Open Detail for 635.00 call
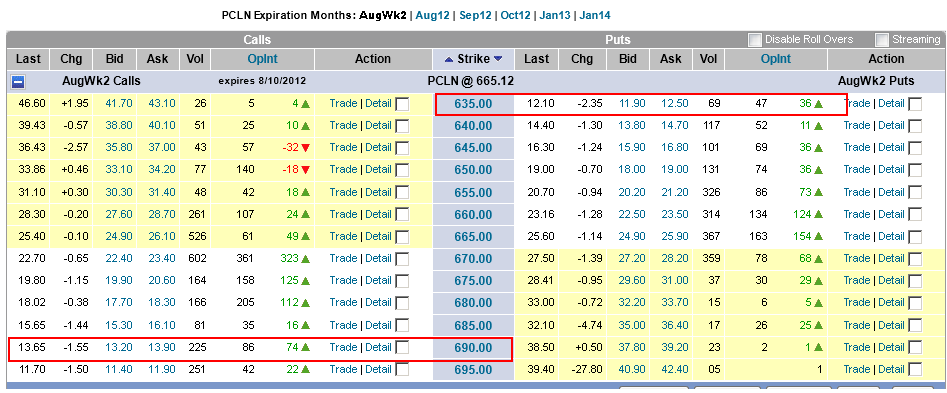 click(x=378, y=103)
